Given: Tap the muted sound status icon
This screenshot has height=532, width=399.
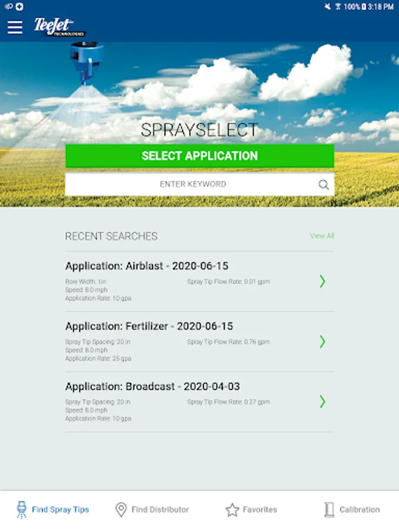Looking at the screenshot, I should [327, 7].
